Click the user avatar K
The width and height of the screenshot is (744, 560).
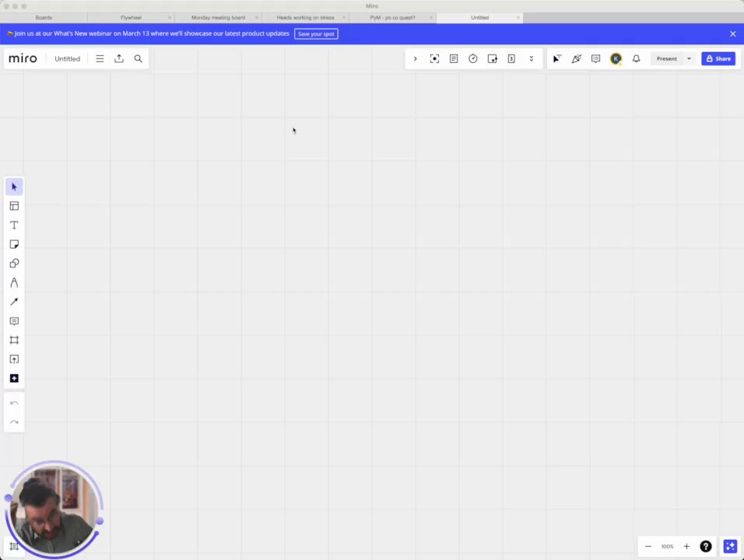pyautogui.click(x=616, y=59)
